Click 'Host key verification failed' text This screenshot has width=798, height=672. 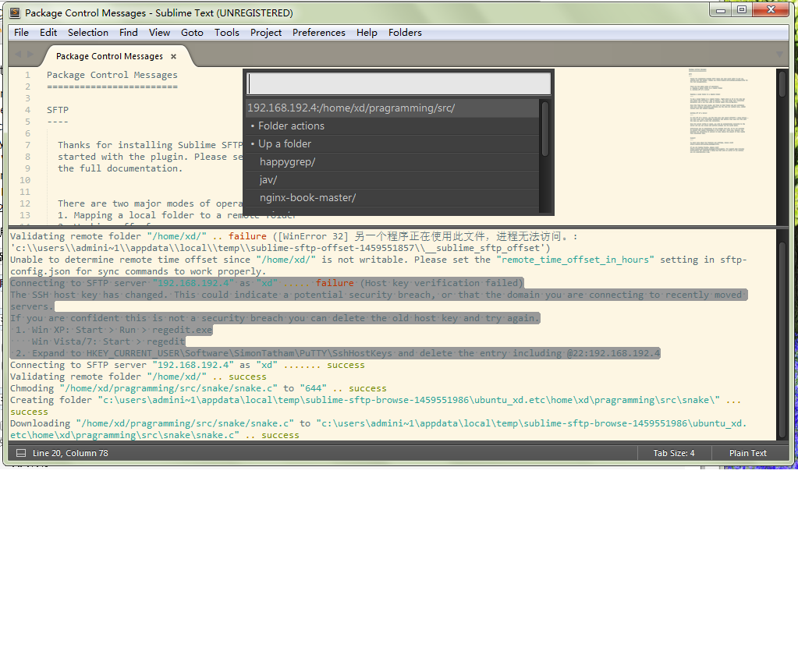pos(442,283)
